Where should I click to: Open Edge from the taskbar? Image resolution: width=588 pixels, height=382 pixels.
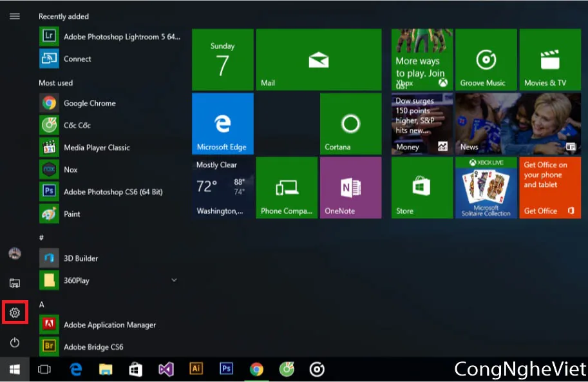pos(76,369)
